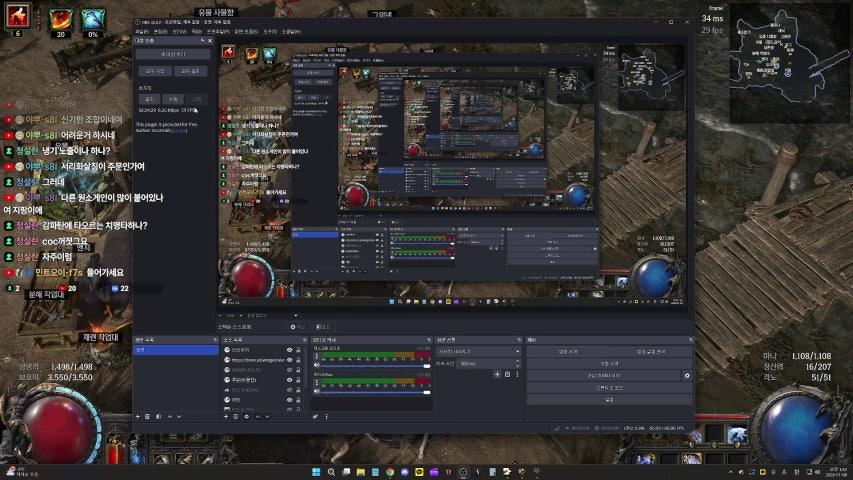853x480 pixels.
Task: Open the 프로파일(P) menu in OBS
Action: pos(218,32)
